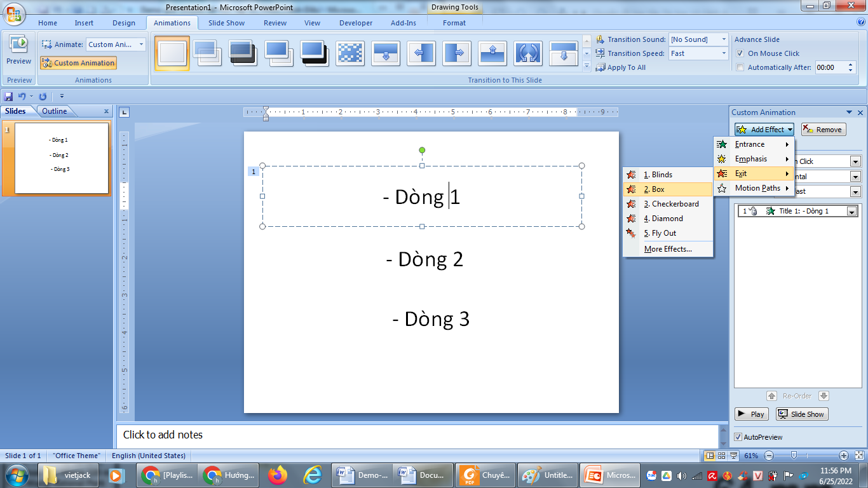Apply the push down arrow transition
Viewport: 868px width, 488px height.
pyautogui.click(x=386, y=53)
